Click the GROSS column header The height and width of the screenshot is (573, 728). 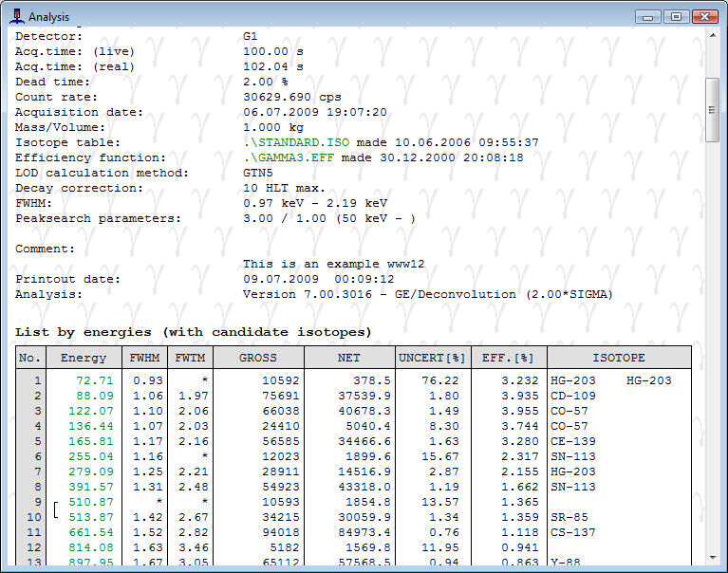click(257, 358)
